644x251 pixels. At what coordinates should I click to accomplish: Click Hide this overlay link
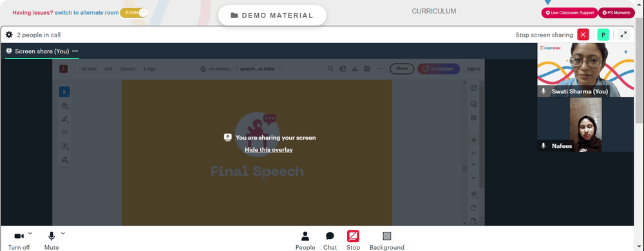click(269, 150)
